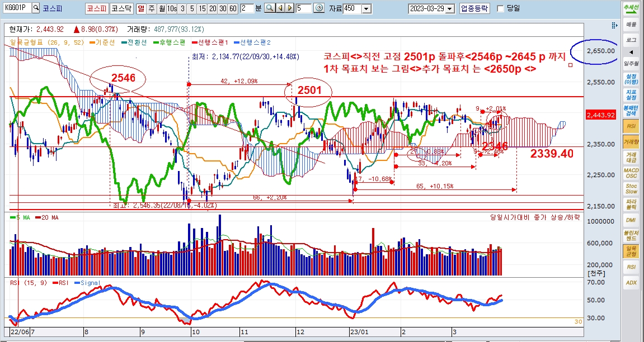Screen dimensions: 644x342
Task: Click the 선행스팬1 legend entry
Action: 211,42
